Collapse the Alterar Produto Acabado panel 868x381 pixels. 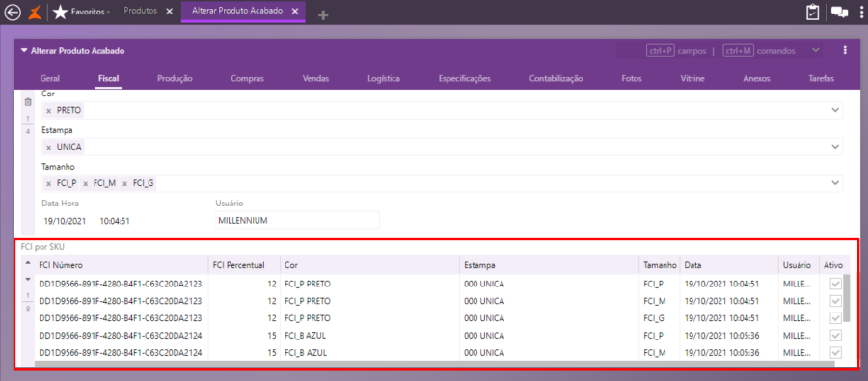(24, 50)
